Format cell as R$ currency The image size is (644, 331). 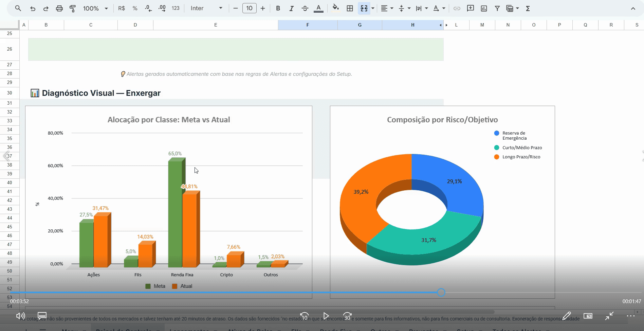point(122,8)
